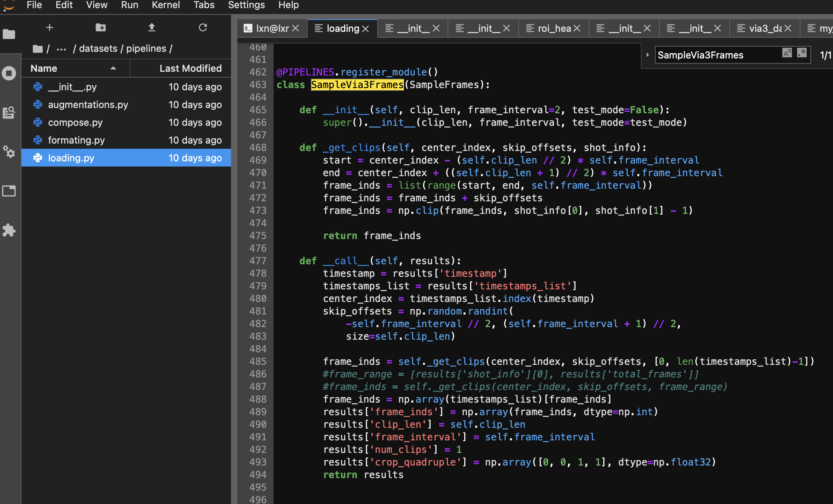The image size is (833, 504).
Task: Click the New Launcher plus icon
Action: 50,27
